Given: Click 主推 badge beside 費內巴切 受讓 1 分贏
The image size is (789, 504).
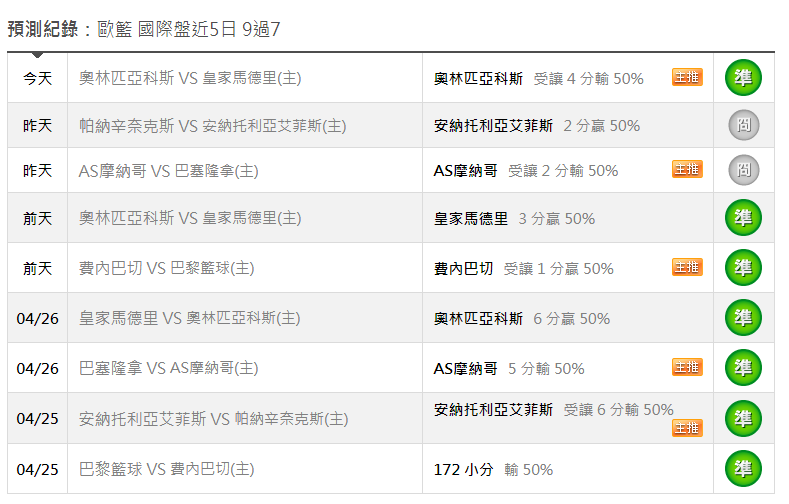Looking at the screenshot, I should coord(687,267).
